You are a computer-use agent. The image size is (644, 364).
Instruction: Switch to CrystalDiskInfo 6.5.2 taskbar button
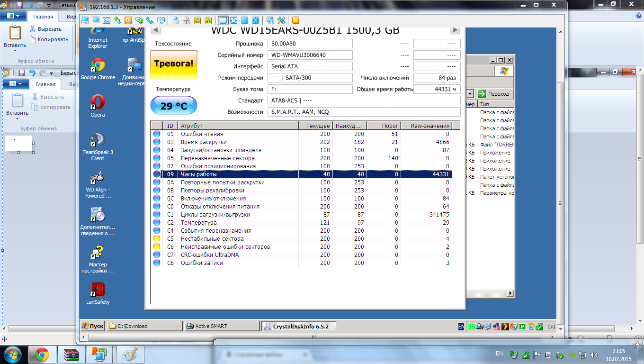pyautogui.click(x=299, y=326)
